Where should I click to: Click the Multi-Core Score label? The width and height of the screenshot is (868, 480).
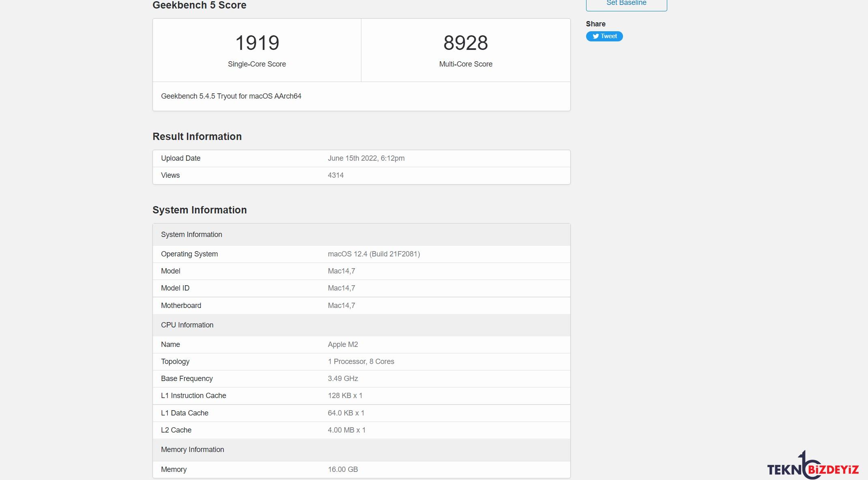[466, 64]
